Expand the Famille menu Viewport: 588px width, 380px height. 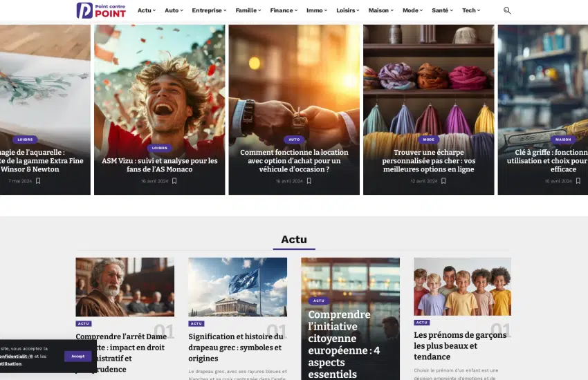point(248,10)
